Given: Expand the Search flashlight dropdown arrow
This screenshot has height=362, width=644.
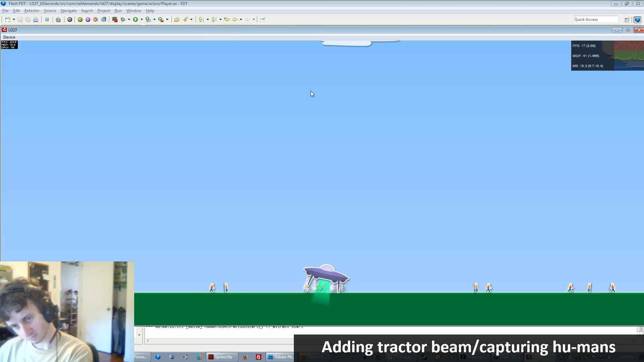Looking at the screenshot, I should [191, 19].
